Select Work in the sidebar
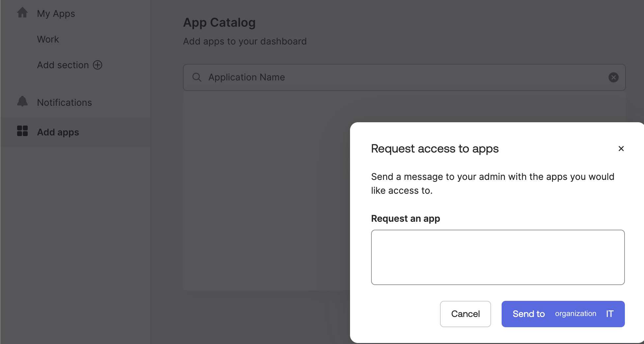644x344 pixels. tap(48, 39)
